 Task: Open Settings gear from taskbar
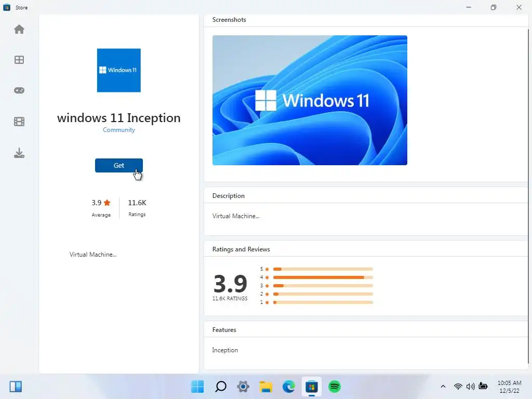243,387
